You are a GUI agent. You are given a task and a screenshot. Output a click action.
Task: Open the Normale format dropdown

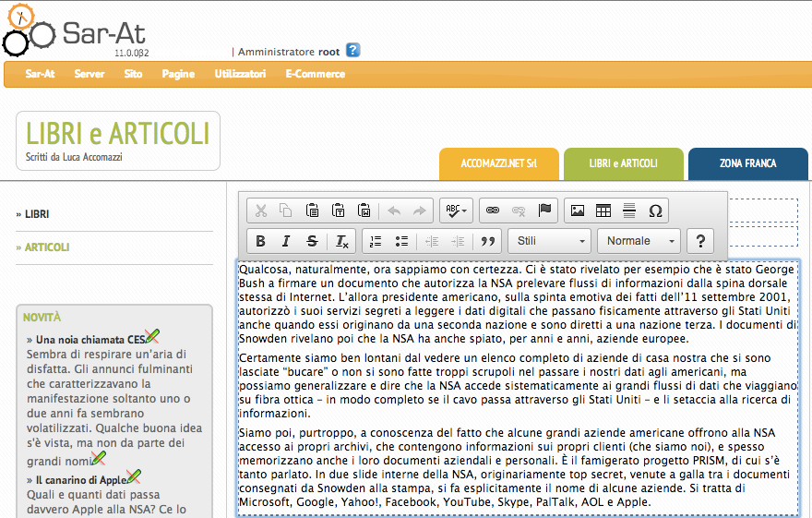(x=639, y=241)
